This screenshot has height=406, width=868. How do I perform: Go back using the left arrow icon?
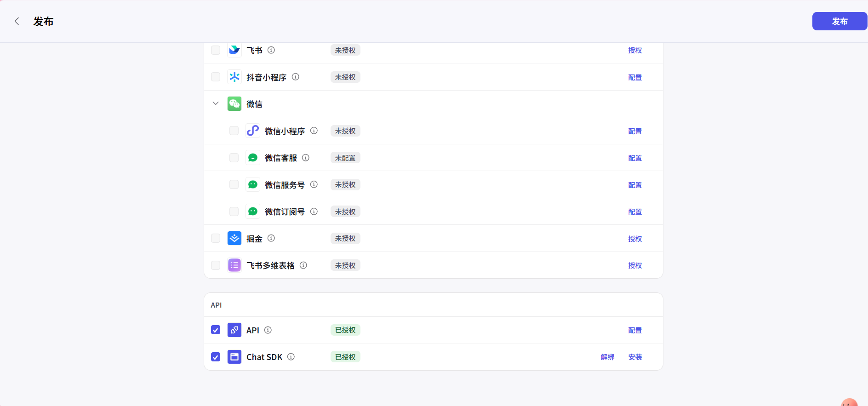tap(17, 21)
